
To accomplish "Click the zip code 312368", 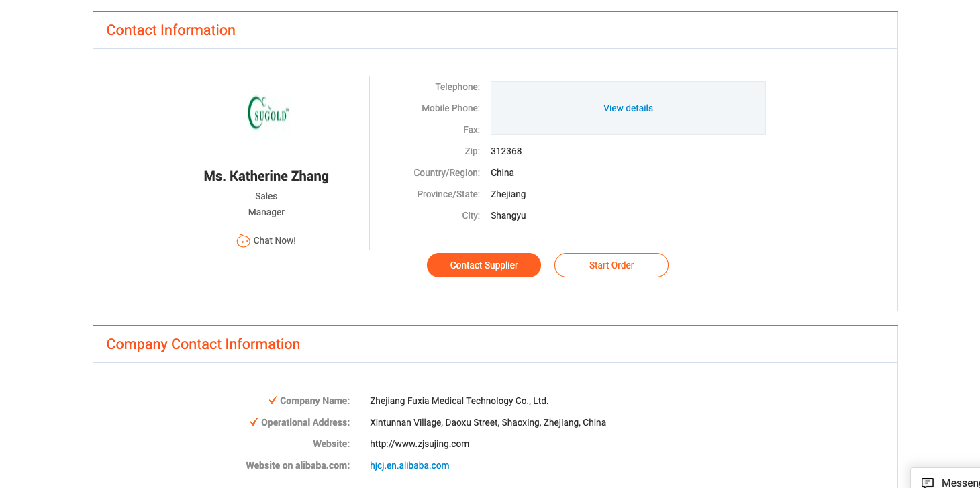I will click(506, 151).
